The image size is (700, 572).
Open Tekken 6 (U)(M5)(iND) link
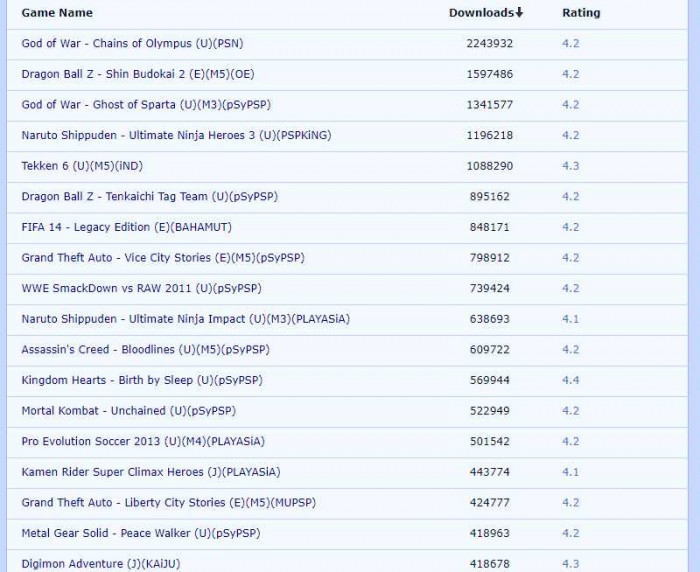click(82, 166)
